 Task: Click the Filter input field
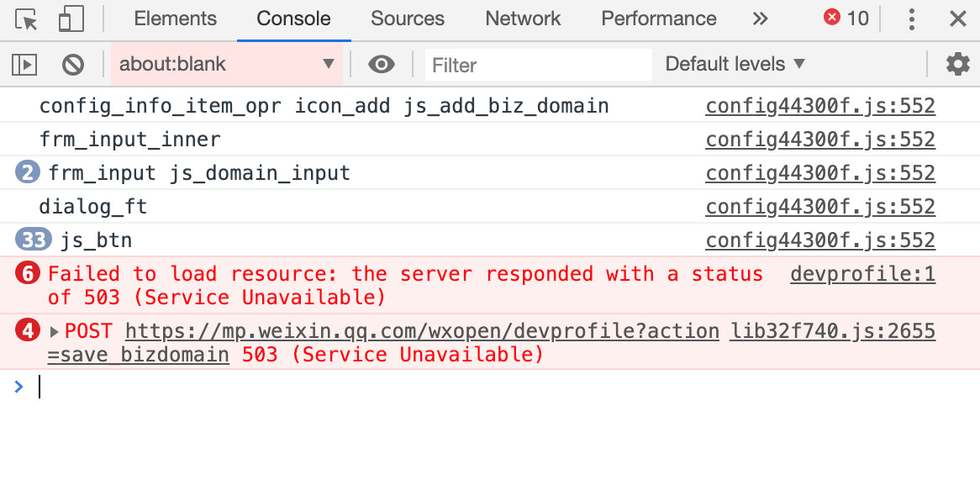pos(538,65)
